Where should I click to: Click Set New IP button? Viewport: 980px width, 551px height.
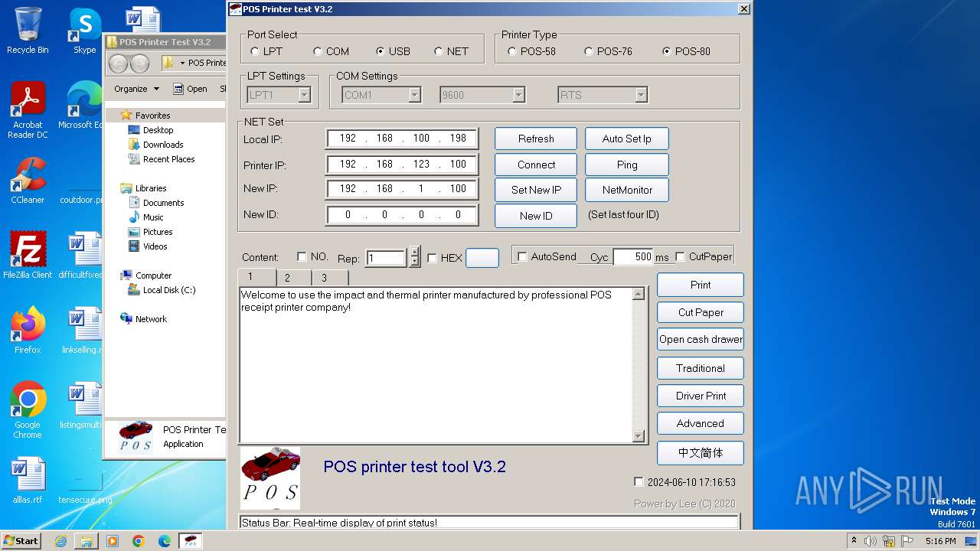pyautogui.click(x=536, y=190)
